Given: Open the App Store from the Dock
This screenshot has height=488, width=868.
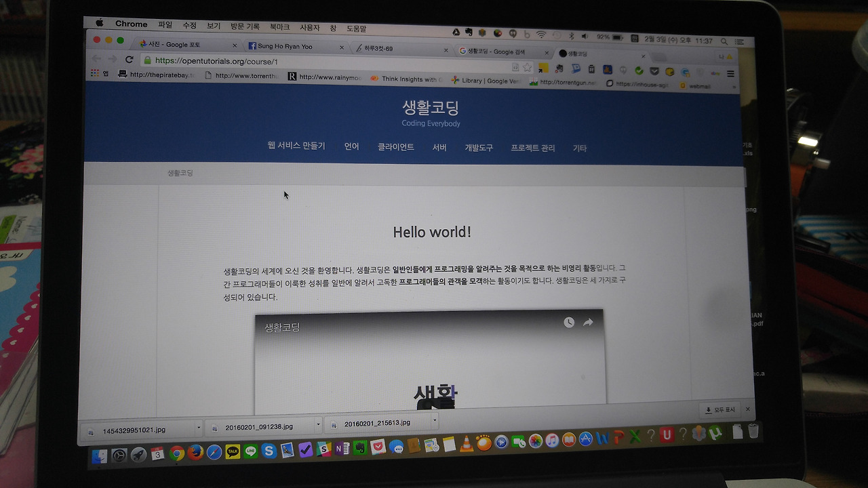Looking at the screenshot, I should (586, 439).
